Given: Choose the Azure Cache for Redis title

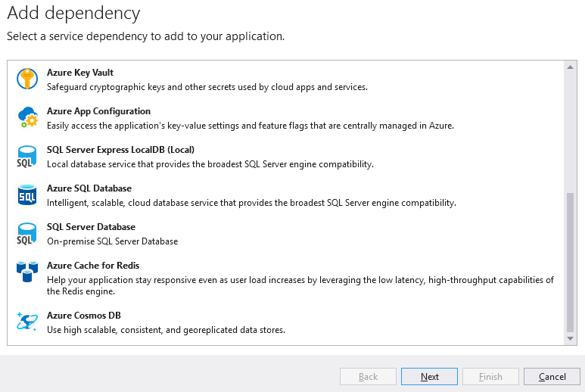Looking at the screenshot, I should coord(93,266).
